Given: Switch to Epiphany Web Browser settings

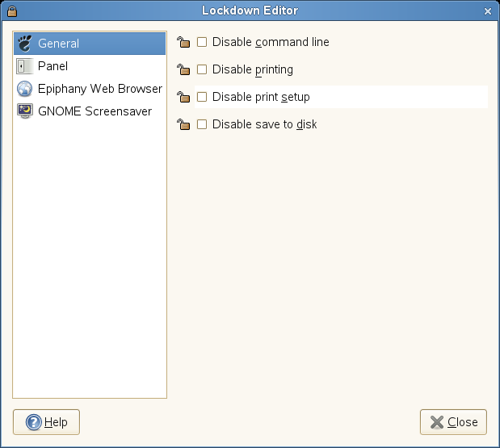Looking at the screenshot, I should point(99,89).
